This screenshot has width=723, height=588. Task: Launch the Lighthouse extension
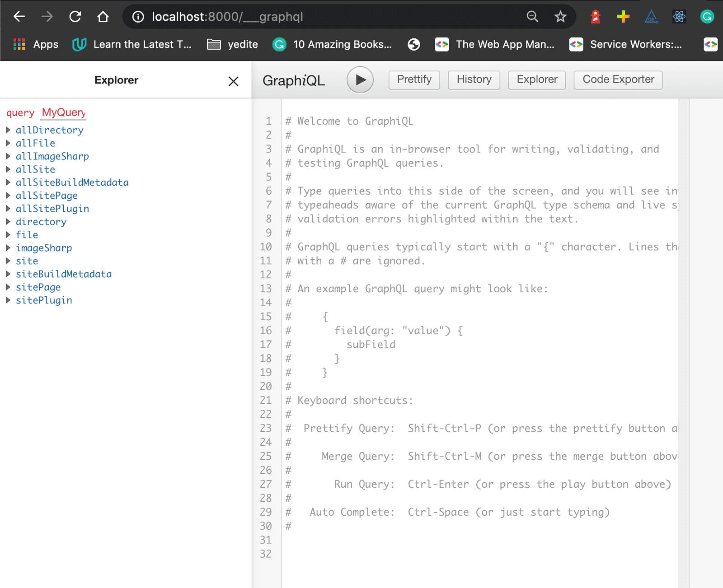pos(595,17)
